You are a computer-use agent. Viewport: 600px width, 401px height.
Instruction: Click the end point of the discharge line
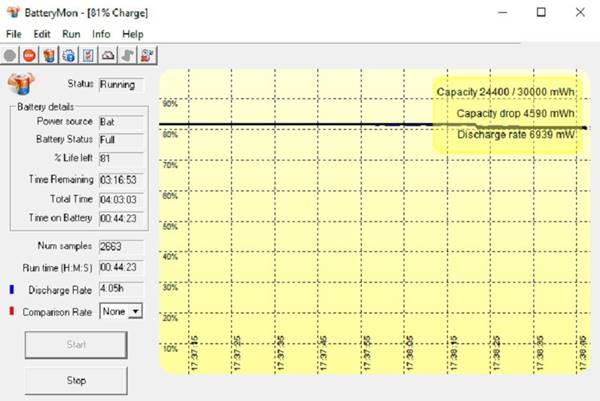coord(585,128)
